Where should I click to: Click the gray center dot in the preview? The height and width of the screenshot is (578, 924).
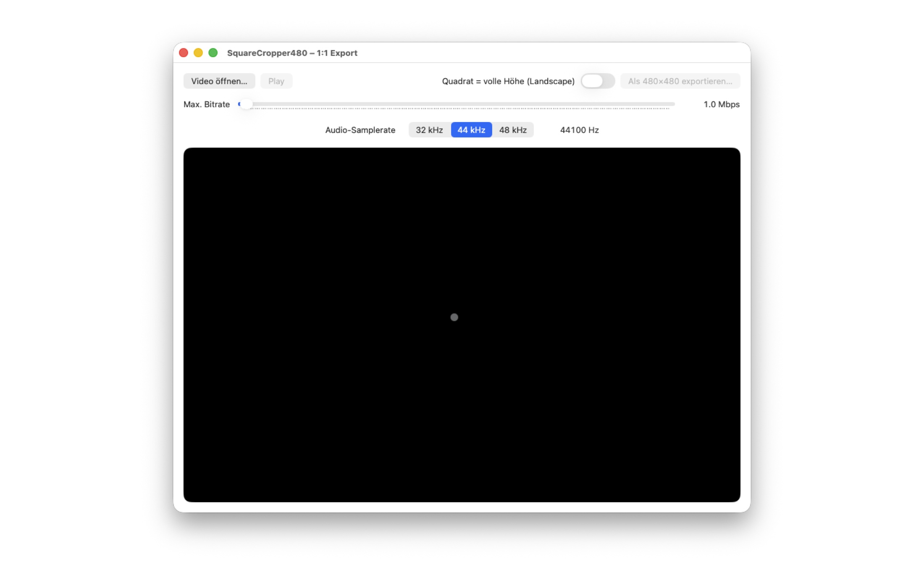coord(454,317)
